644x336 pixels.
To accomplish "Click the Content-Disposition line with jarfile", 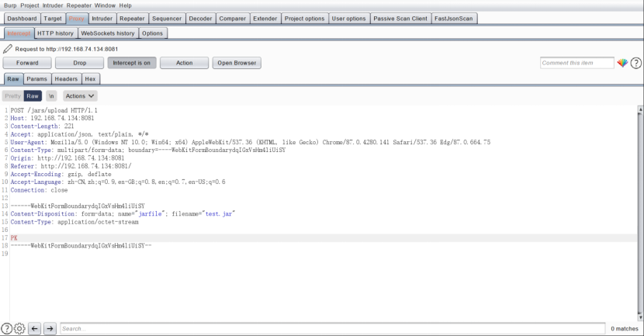I will (123, 213).
